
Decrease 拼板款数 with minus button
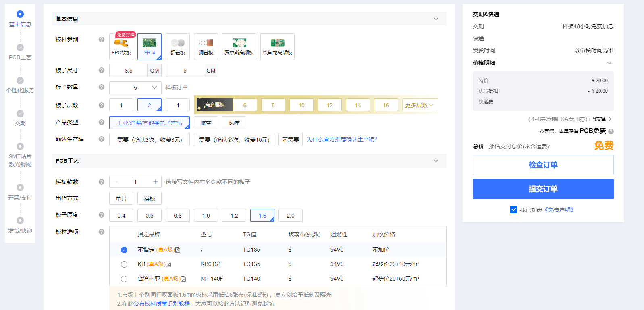115,182
